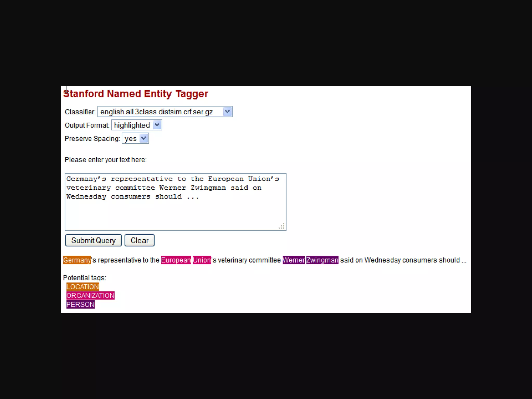The height and width of the screenshot is (399, 532).
Task: Click the highlighted word European
Action: pos(176,260)
